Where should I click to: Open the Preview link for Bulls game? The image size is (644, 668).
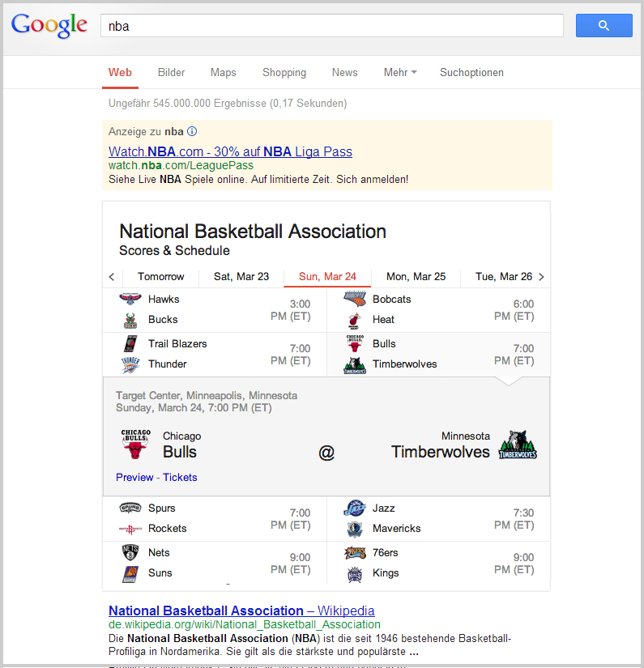tap(134, 478)
